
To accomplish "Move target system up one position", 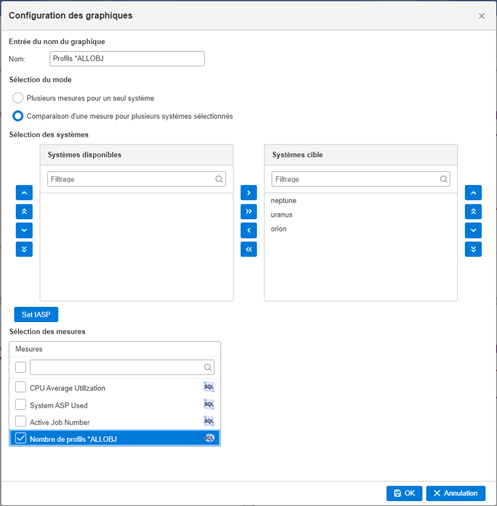I will coord(473,193).
